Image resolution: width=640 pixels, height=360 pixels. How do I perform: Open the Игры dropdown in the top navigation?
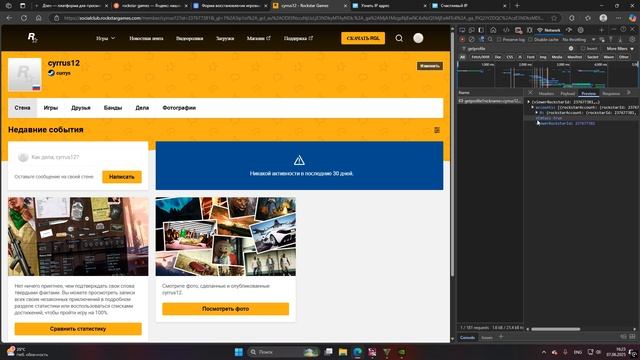point(105,38)
